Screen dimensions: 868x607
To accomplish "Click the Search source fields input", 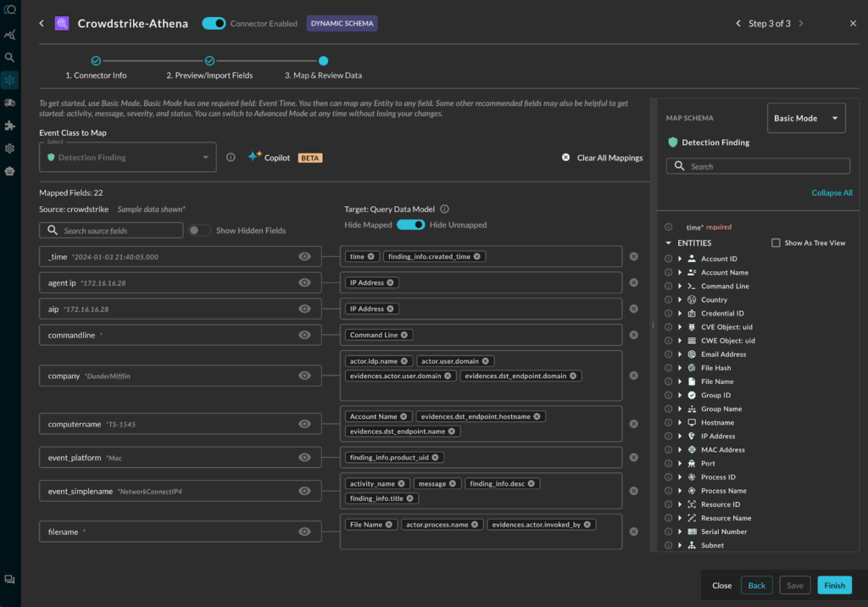I will click(111, 231).
